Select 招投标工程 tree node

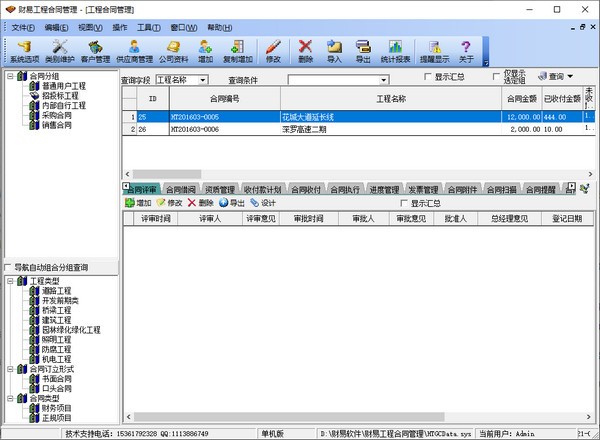[60, 96]
